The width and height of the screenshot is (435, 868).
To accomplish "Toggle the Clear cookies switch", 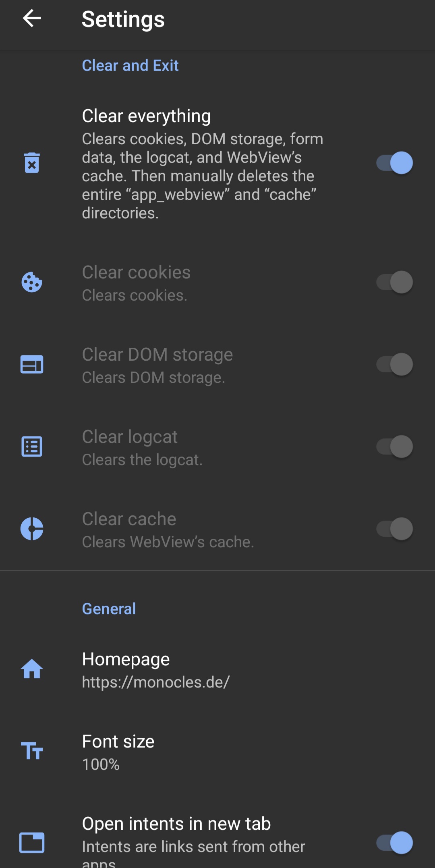I will point(394,282).
